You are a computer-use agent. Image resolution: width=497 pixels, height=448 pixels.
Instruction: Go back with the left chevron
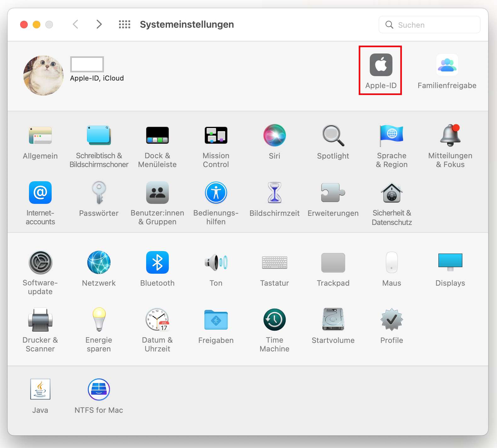(x=75, y=24)
